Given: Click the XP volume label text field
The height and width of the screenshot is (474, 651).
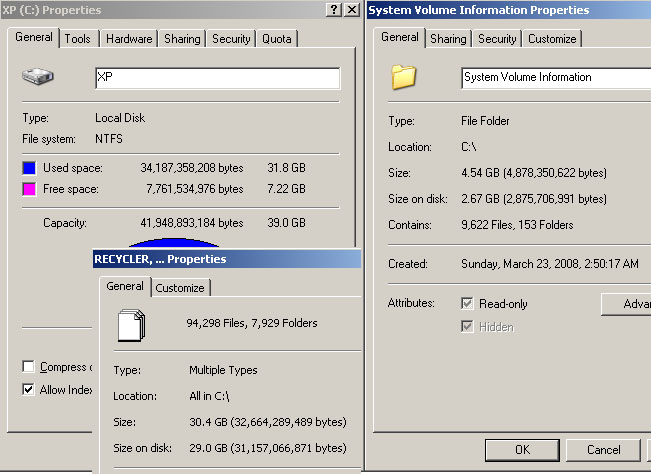Looking at the screenshot, I should (216, 78).
